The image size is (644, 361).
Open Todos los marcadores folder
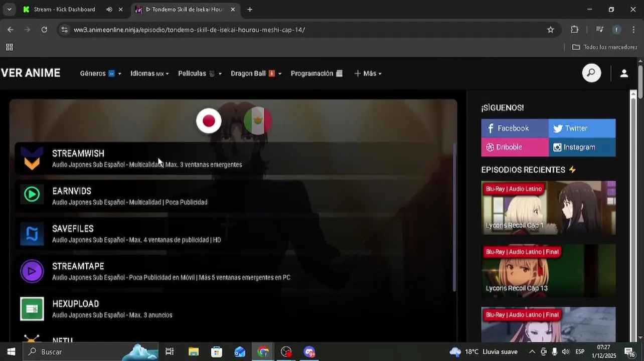tap(604, 47)
